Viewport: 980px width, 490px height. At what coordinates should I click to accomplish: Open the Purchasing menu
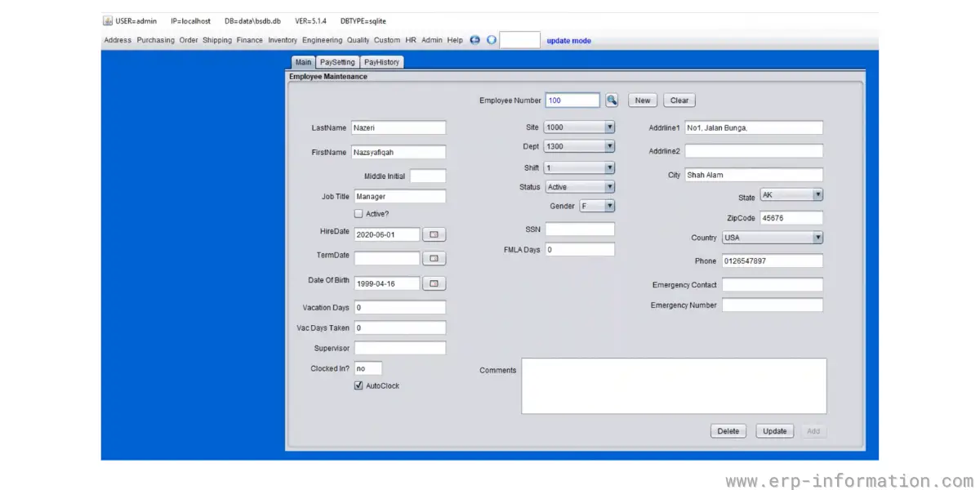pyautogui.click(x=155, y=40)
